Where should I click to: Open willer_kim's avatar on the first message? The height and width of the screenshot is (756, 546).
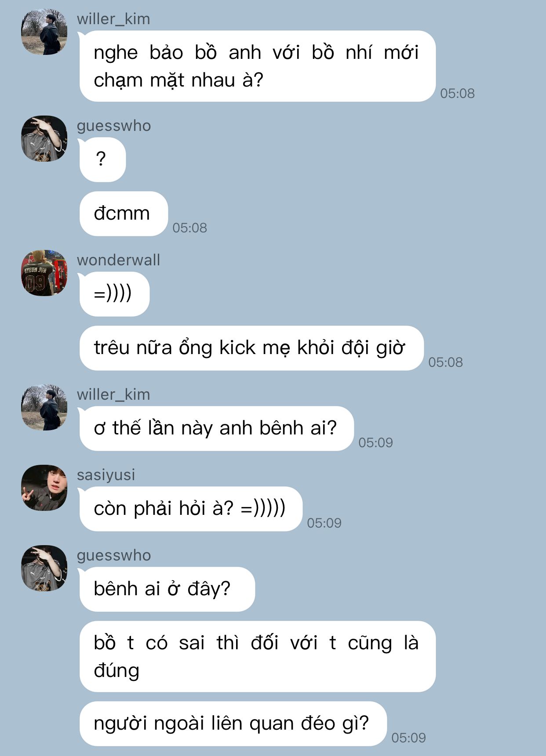click(44, 32)
